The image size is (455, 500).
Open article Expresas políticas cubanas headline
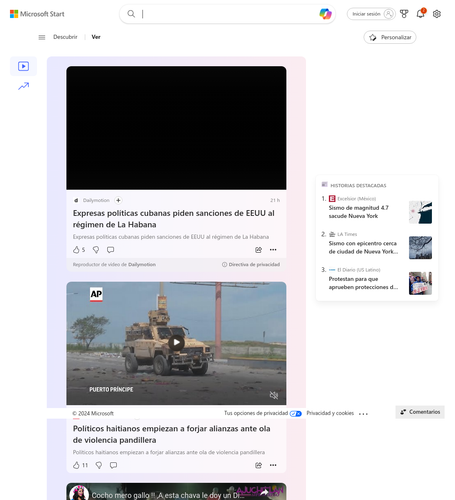coord(174,219)
